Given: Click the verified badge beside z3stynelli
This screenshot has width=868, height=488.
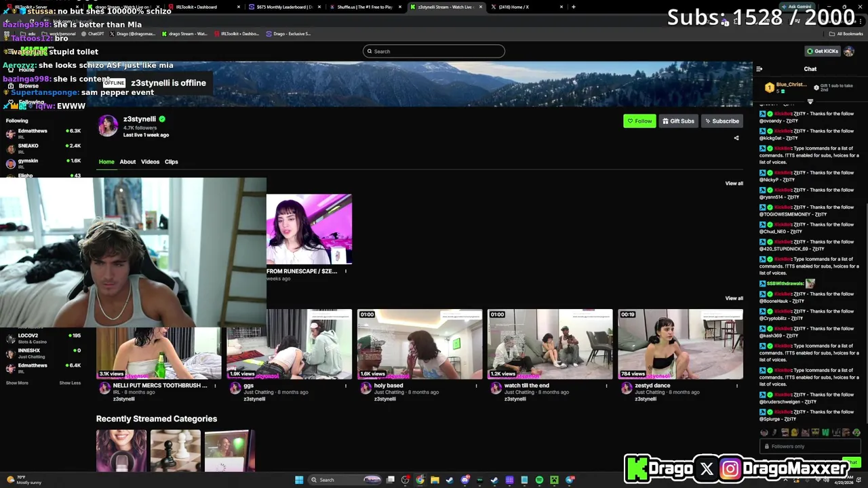Looking at the screenshot, I should click(162, 119).
